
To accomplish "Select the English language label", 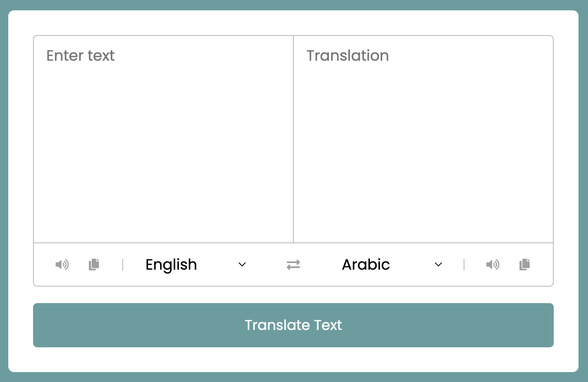I will [x=171, y=265].
